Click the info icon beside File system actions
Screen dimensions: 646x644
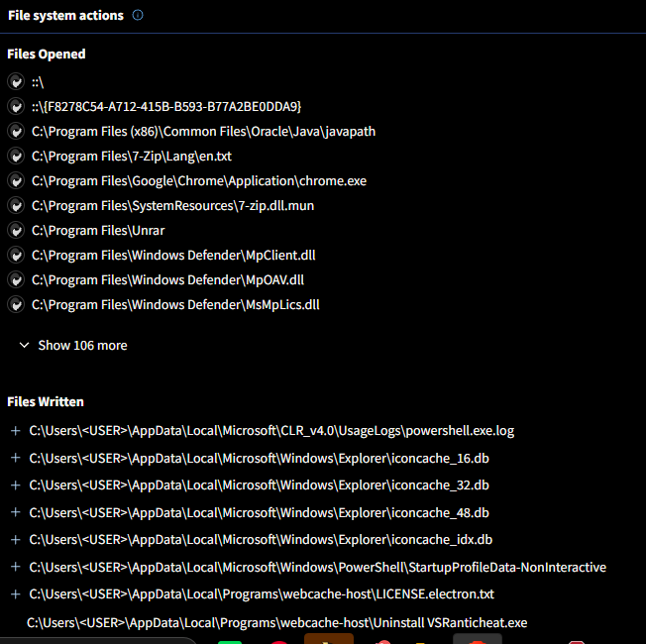click(138, 15)
